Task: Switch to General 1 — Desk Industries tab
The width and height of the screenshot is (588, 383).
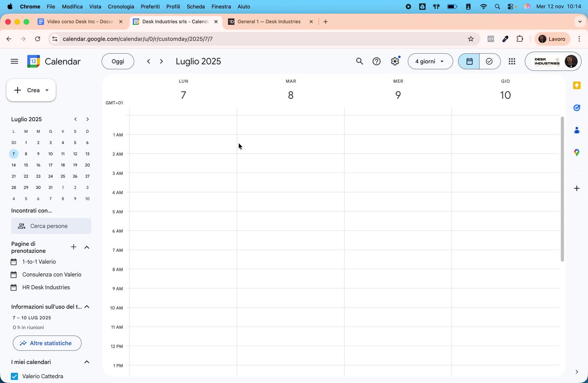Action: pyautogui.click(x=269, y=22)
